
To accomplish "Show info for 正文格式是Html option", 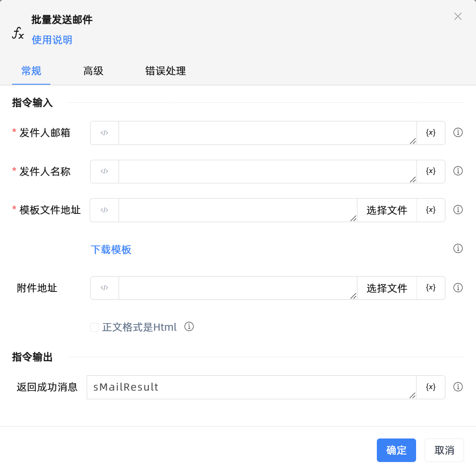I will 189,327.
